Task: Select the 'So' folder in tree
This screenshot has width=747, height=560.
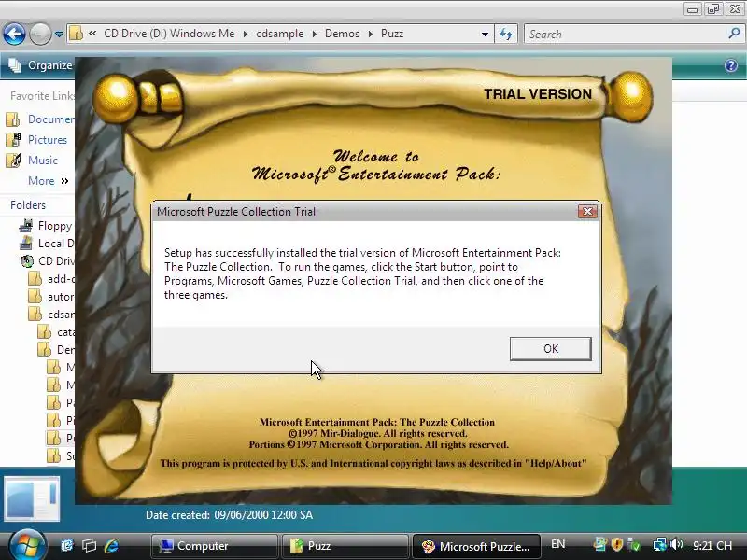Action: [61, 455]
